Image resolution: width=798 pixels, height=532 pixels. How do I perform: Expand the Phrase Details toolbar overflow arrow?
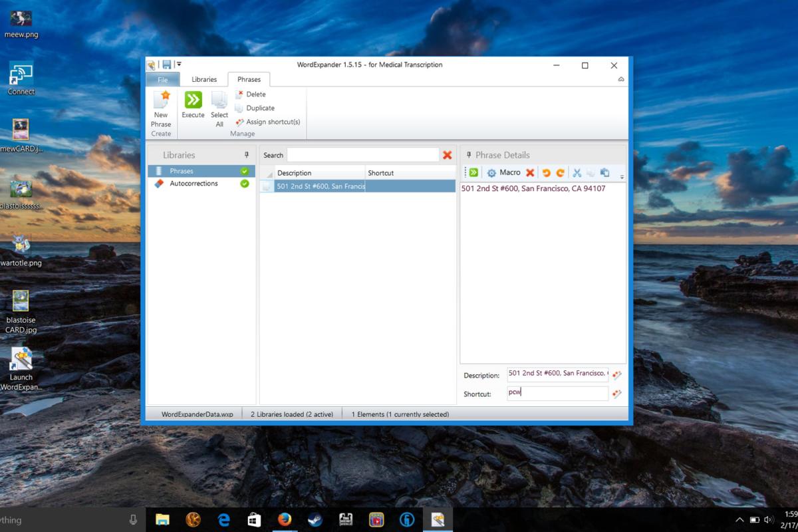622,176
